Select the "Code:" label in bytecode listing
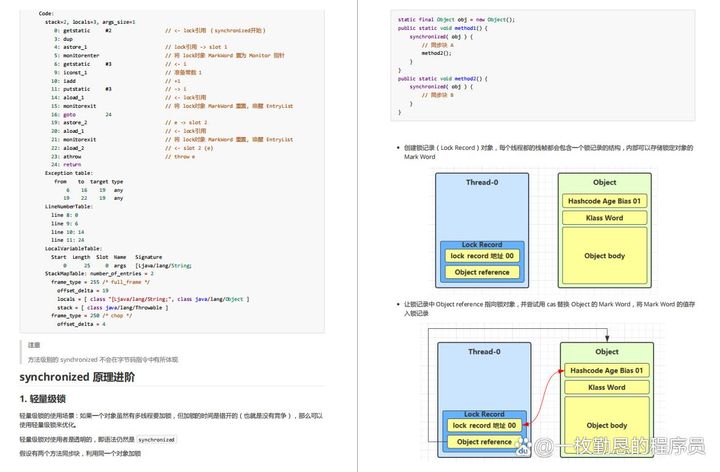This screenshot has height=472, width=720. click(46, 13)
